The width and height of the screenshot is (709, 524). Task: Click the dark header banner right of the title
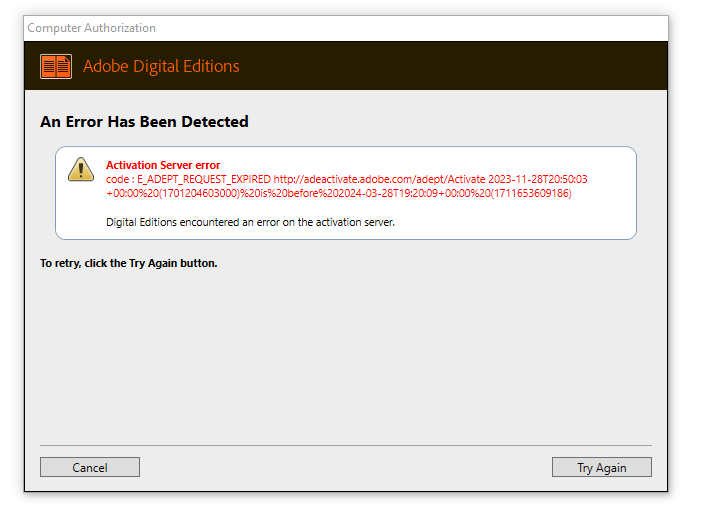[450, 67]
